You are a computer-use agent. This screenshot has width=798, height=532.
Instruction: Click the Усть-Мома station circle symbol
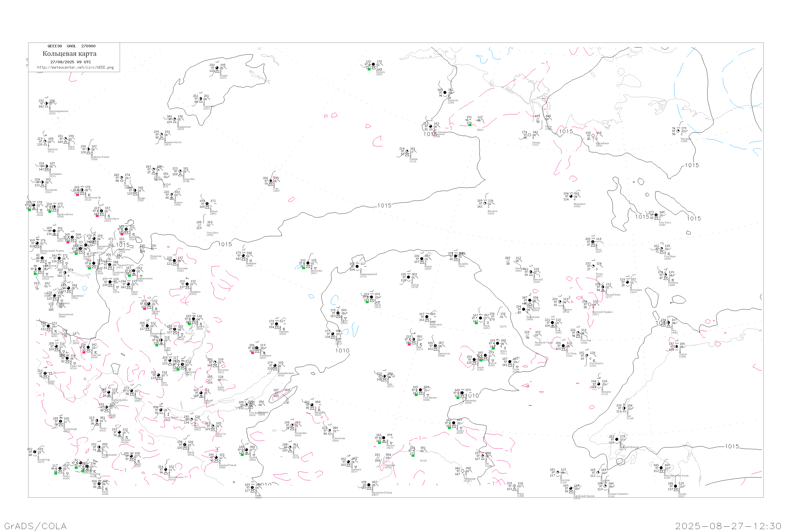point(656,215)
